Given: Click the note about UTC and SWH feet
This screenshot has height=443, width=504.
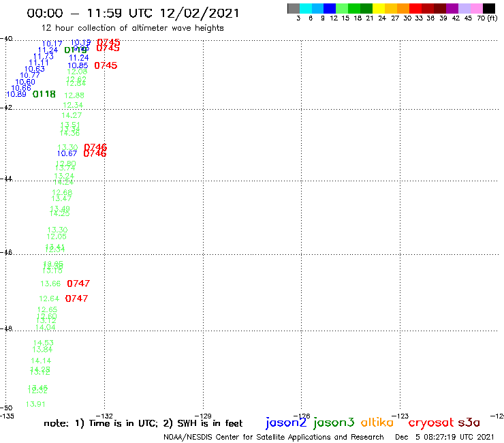Looking at the screenshot, I should coord(143,423).
